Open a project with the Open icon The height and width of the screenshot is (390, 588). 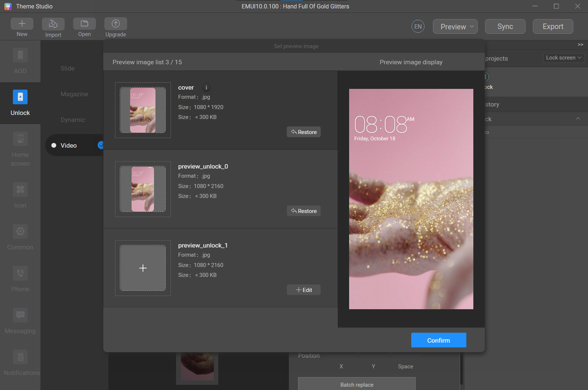[85, 24]
